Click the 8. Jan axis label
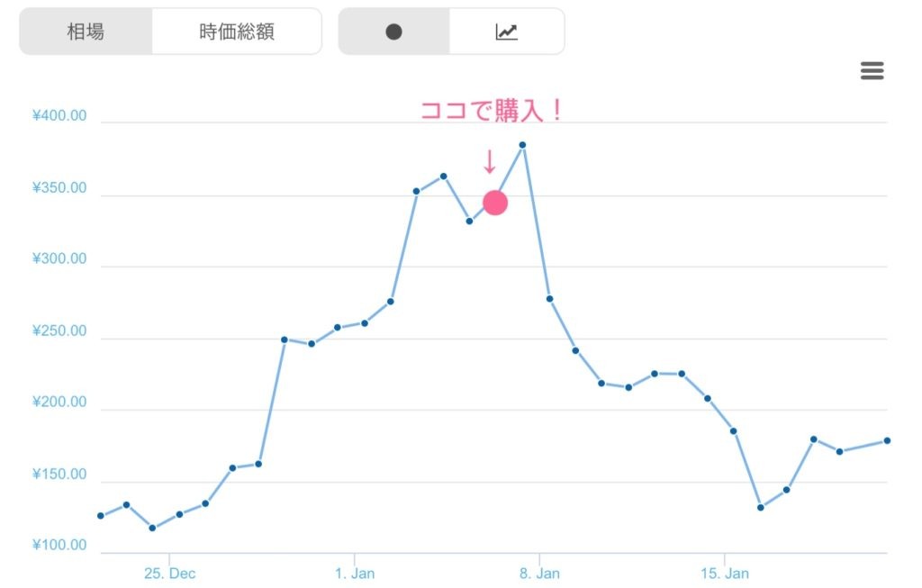Screen dimensions: 922x588 tap(539, 573)
